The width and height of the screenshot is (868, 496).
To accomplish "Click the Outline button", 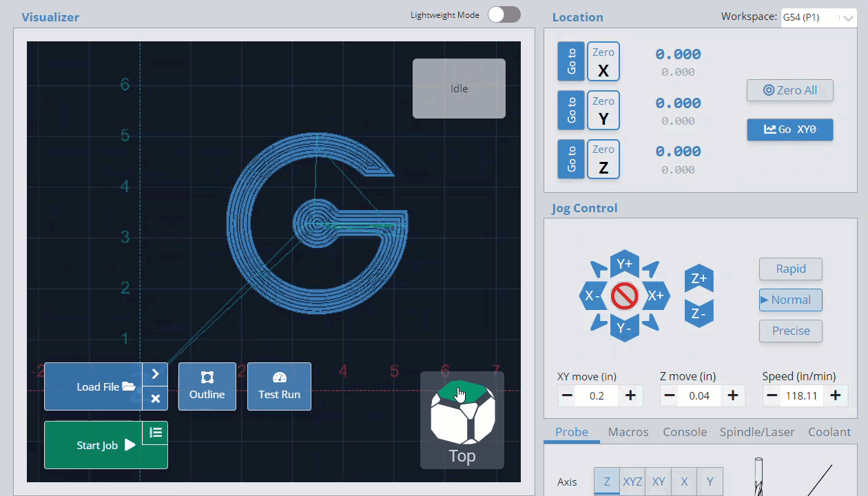I will [207, 386].
